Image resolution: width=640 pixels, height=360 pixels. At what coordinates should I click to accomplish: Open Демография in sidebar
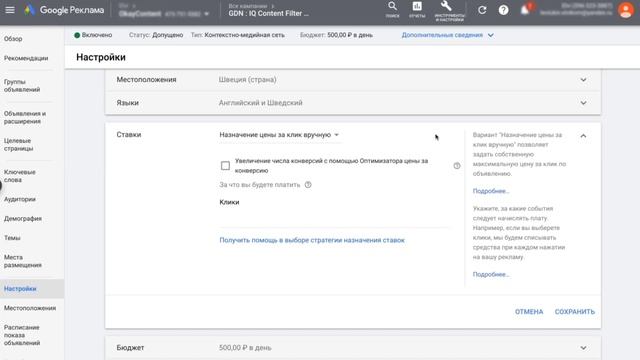coord(23,219)
